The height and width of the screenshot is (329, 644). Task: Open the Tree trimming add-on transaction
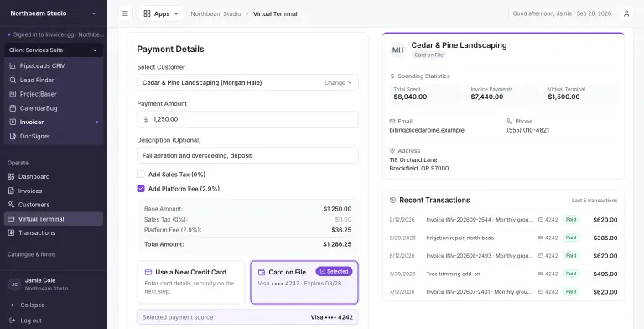(x=503, y=274)
